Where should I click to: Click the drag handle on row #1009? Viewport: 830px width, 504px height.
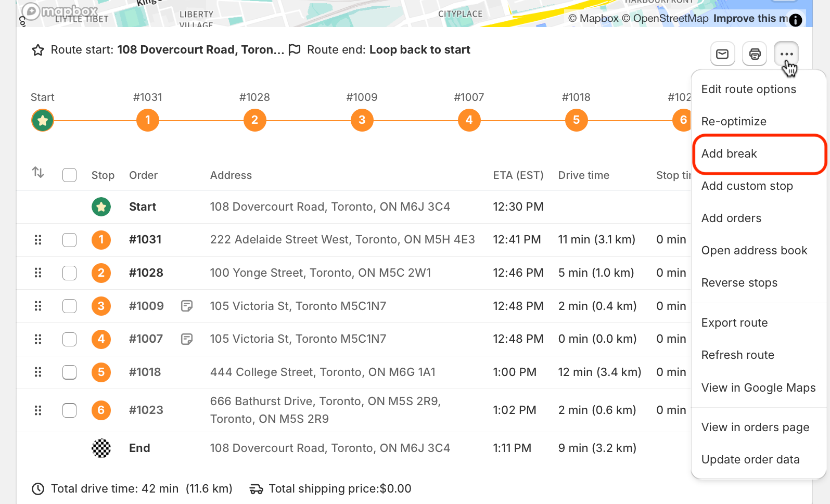coord(38,306)
